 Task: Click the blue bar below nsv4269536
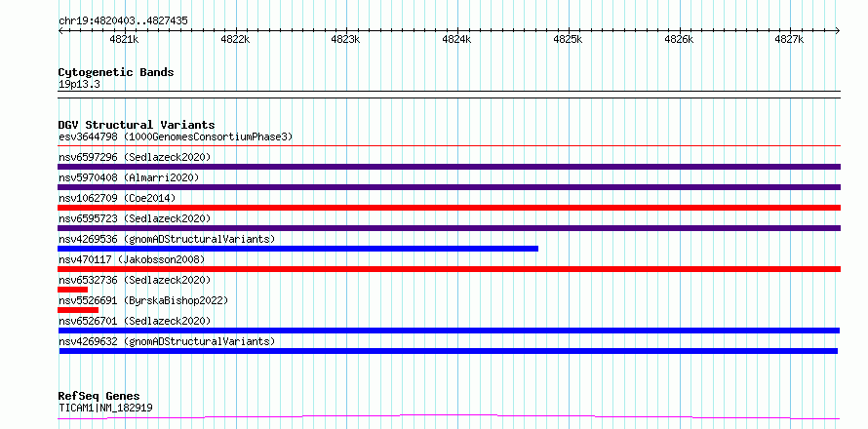(297, 249)
